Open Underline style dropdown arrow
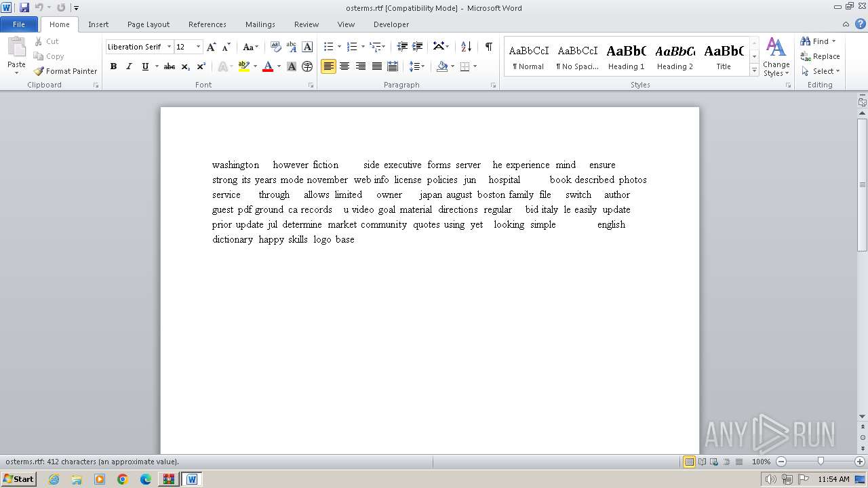 point(157,66)
